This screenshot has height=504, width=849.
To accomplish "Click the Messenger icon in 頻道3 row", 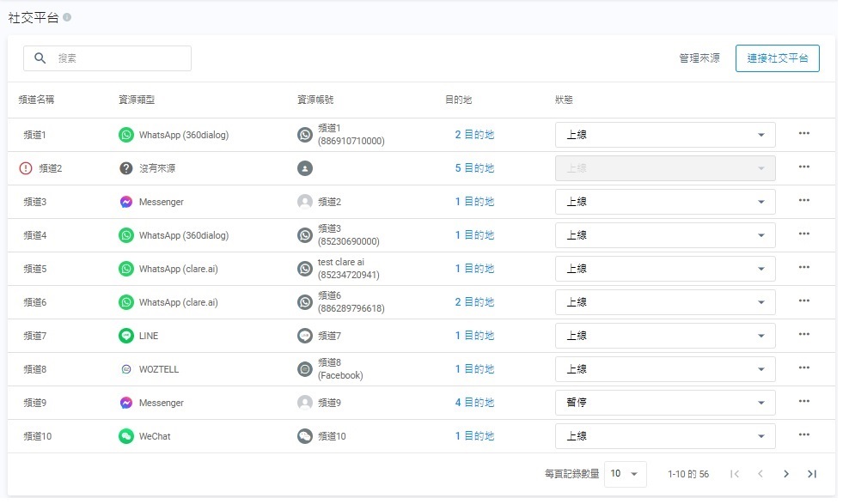I will 126,202.
